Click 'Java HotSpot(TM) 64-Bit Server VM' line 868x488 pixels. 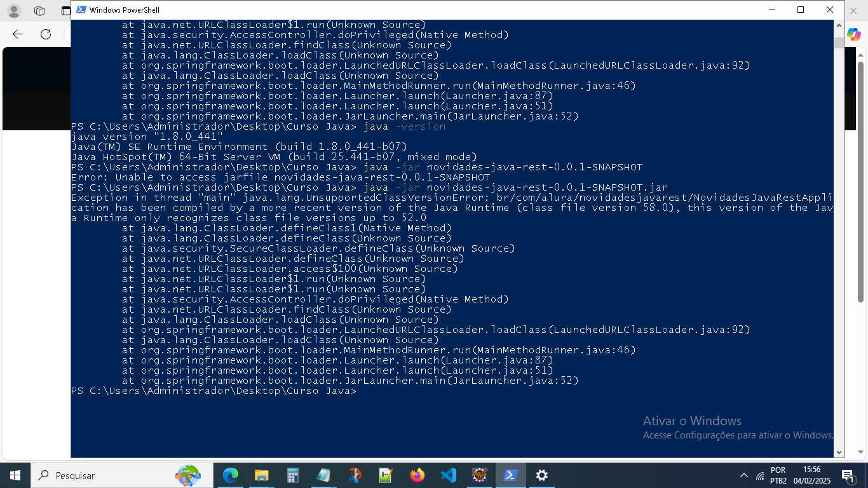pyautogui.click(x=274, y=157)
